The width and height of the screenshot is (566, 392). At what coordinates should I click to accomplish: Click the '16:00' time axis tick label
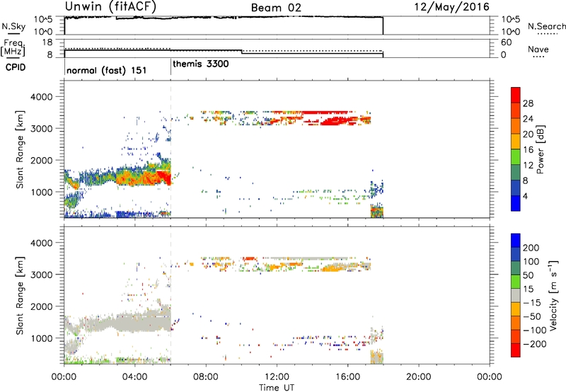347,377
